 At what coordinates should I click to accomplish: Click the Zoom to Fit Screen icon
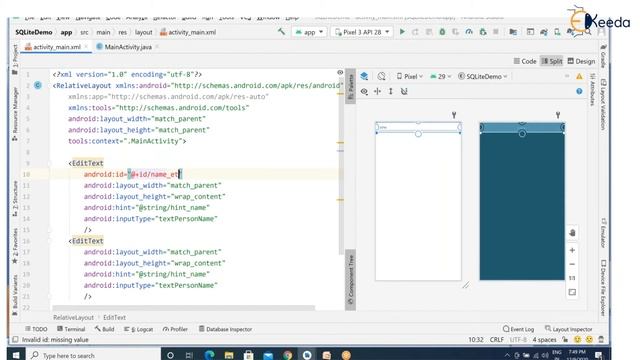[x=572, y=292]
